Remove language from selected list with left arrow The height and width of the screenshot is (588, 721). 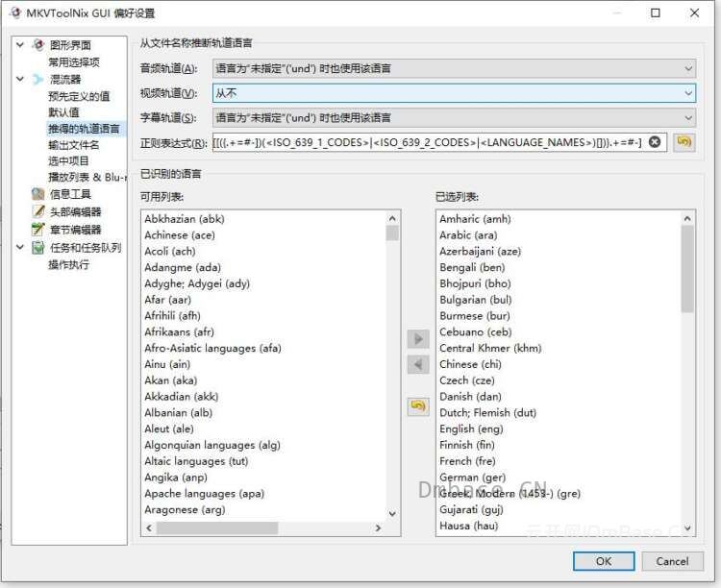[x=418, y=365]
